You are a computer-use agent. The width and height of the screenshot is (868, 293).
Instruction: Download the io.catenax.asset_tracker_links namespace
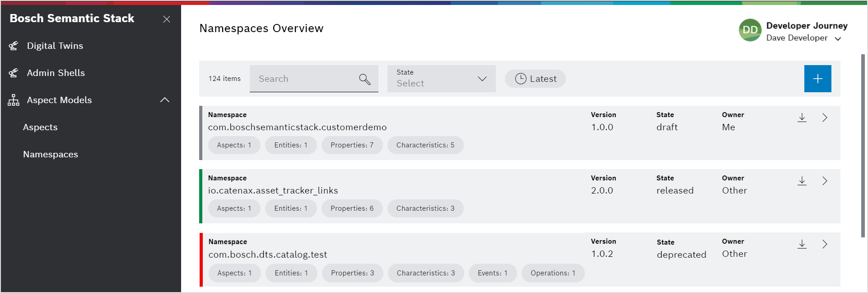click(x=802, y=181)
